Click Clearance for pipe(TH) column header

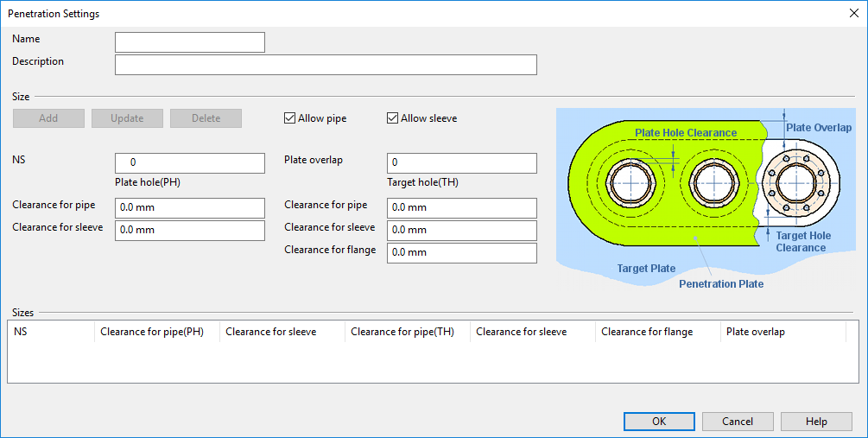[407, 332]
